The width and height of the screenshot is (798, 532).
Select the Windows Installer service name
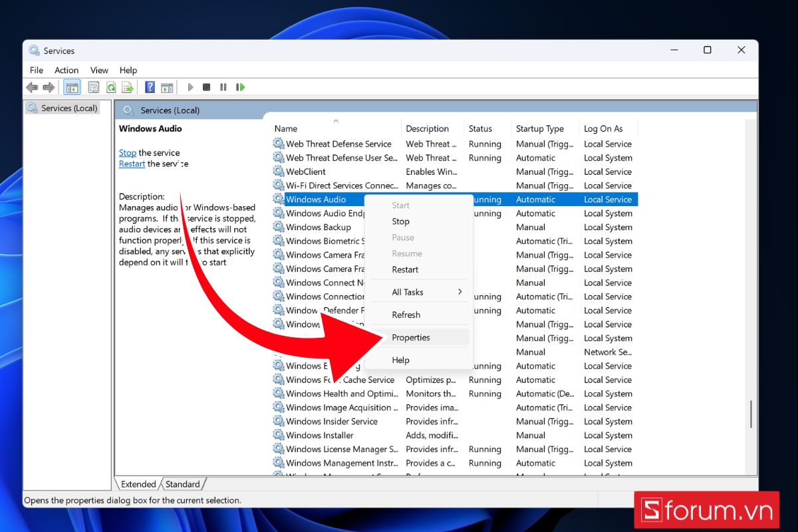(x=320, y=435)
